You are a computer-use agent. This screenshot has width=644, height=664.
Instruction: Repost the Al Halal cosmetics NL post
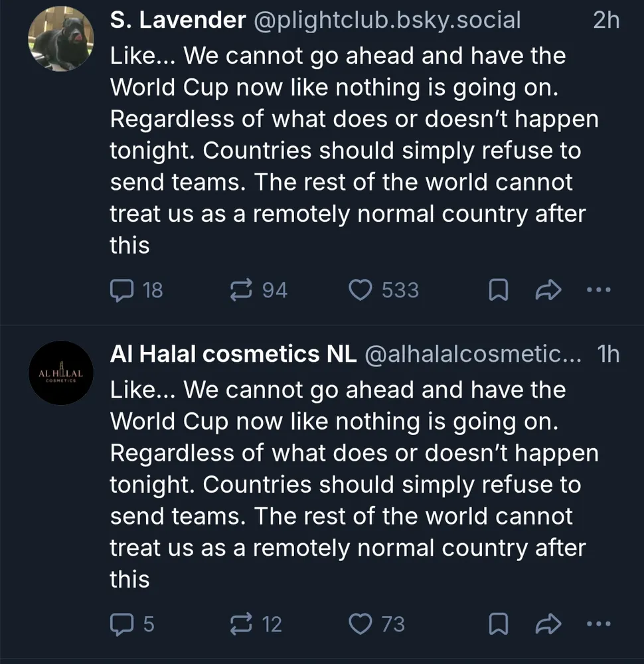coord(239,624)
